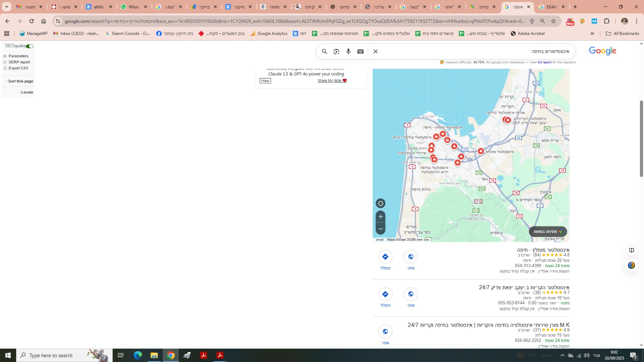Open the SERP report link
Viewport: 644px width, 362px height.
point(19,62)
